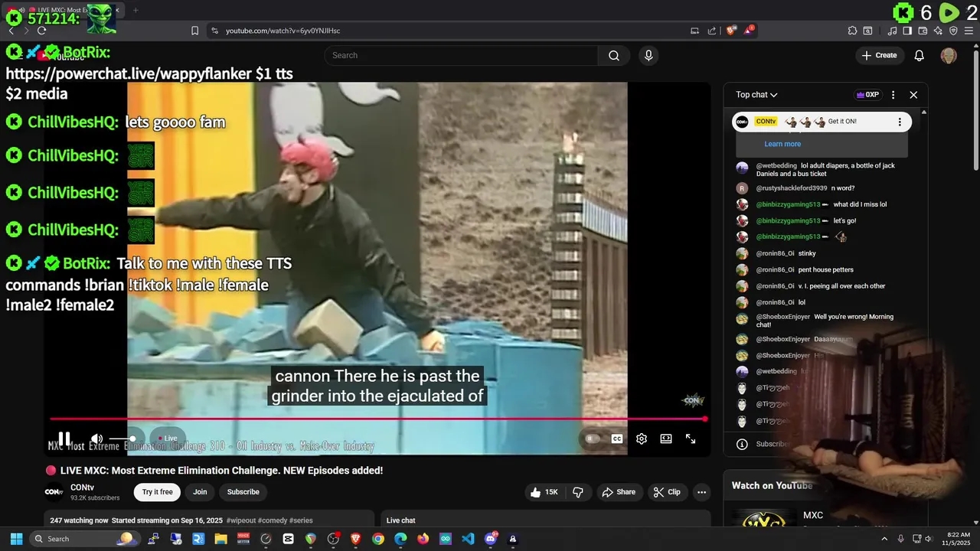Open Brave Leo AI sparkle icon

938,31
